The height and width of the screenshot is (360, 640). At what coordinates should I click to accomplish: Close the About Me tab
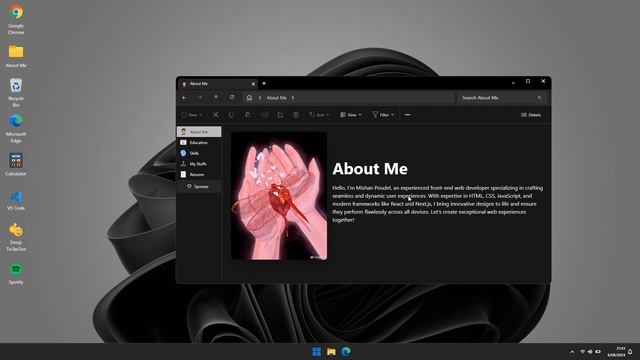(x=253, y=84)
